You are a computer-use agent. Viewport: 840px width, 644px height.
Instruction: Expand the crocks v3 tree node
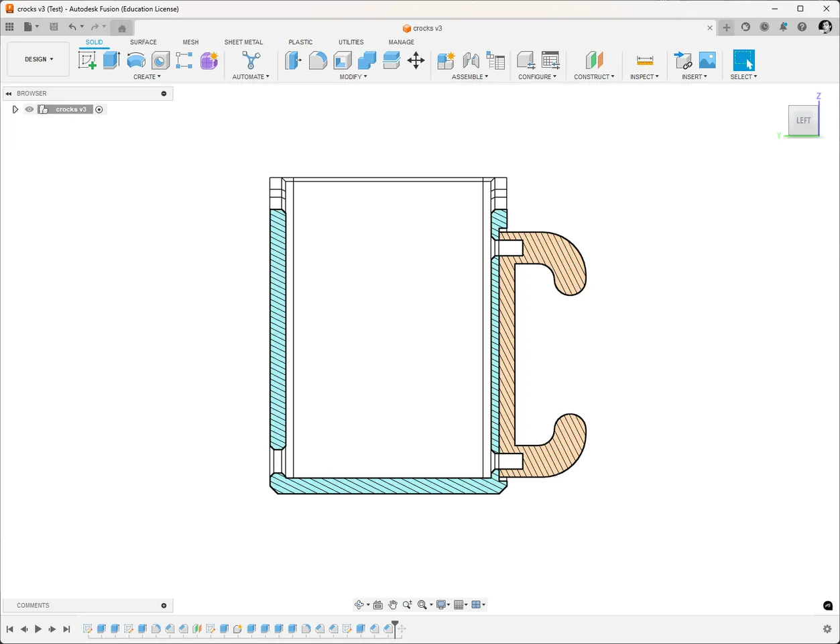(x=15, y=109)
